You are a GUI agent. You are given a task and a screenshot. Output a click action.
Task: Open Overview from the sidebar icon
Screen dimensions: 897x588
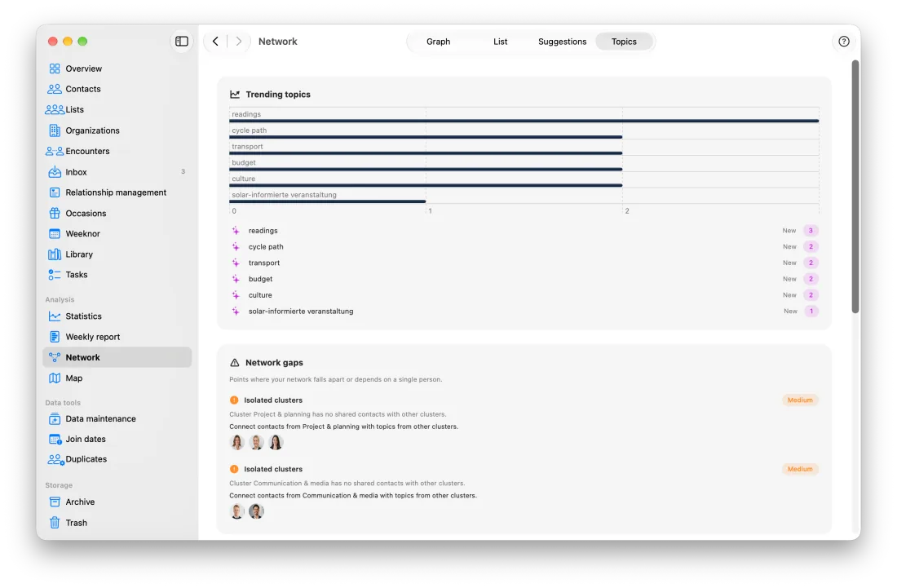point(55,69)
